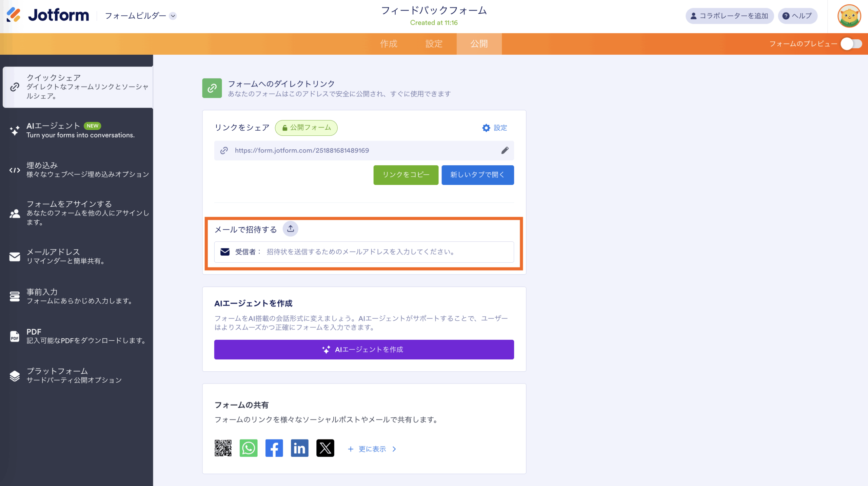Expand the フォームビルダー dropdown arrow

(x=173, y=16)
